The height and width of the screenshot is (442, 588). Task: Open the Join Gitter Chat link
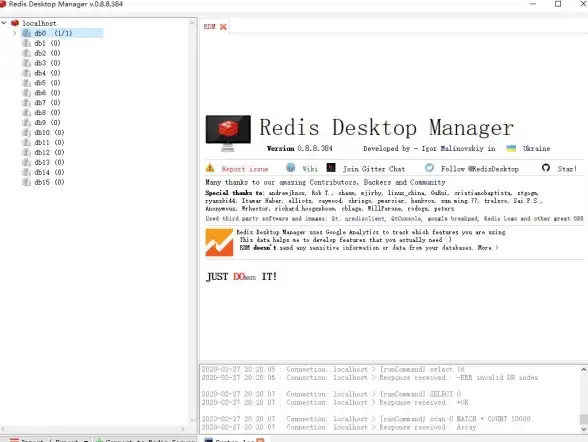click(374, 169)
